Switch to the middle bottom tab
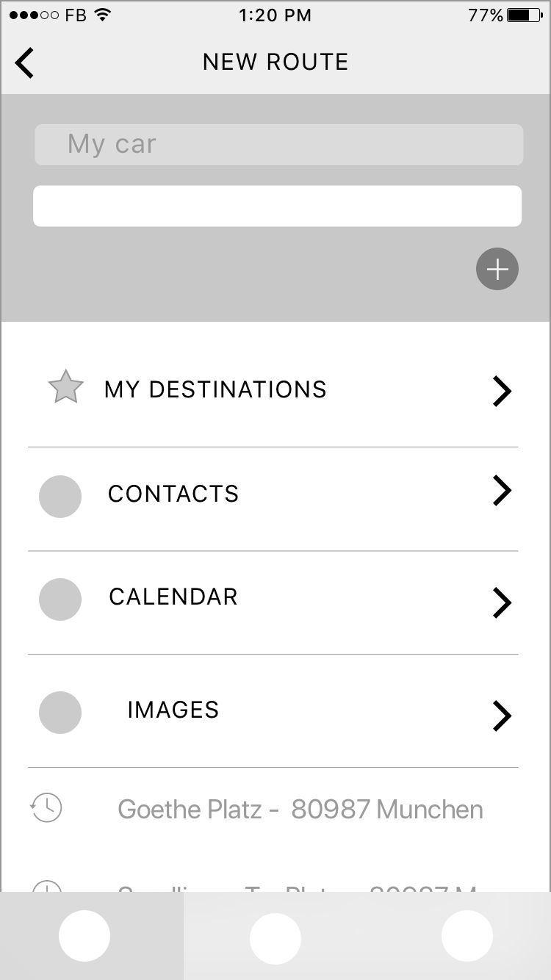Viewport: 551px width, 980px height. (x=275, y=938)
